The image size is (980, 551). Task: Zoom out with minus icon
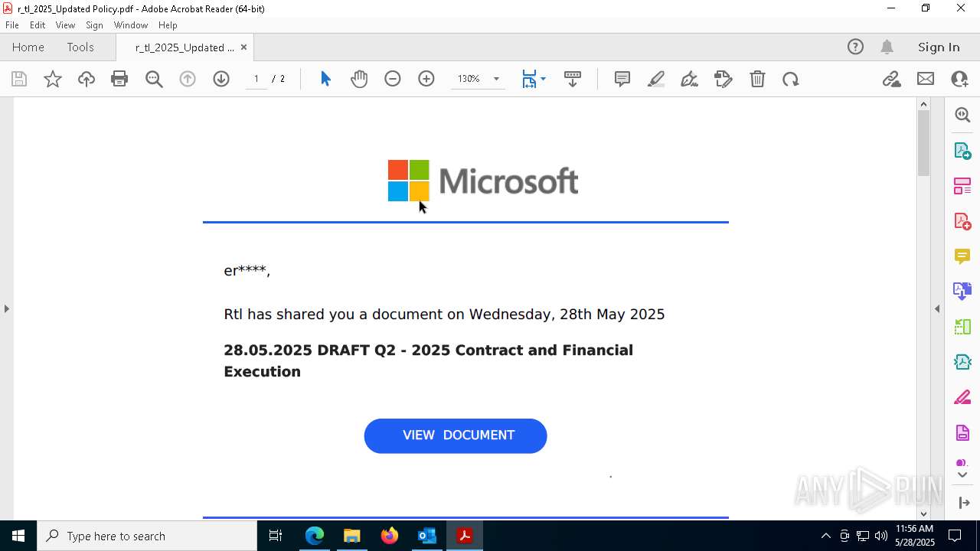[x=393, y=79]
